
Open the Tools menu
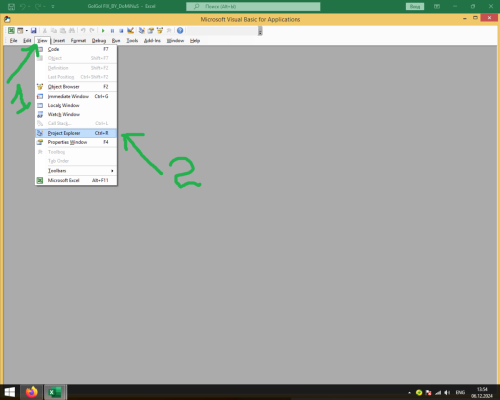(132, 41)
